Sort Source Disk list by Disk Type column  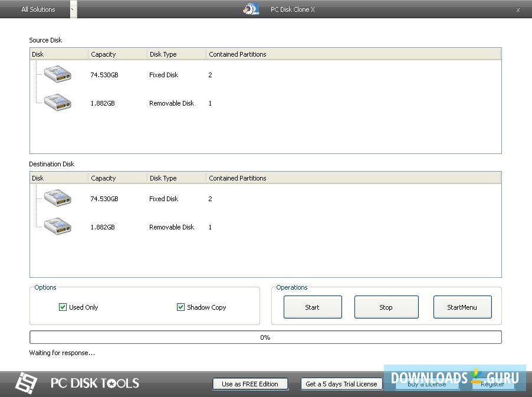177,54
